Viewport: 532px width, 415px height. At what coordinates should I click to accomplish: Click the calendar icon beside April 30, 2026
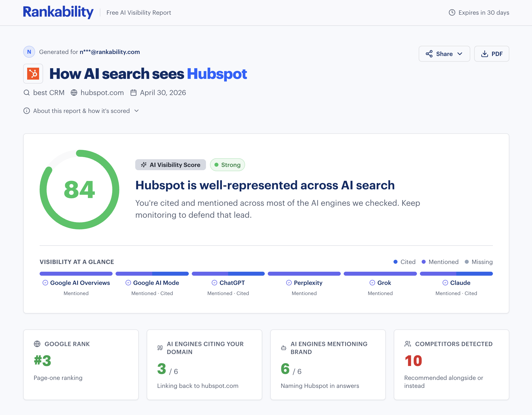133,93
